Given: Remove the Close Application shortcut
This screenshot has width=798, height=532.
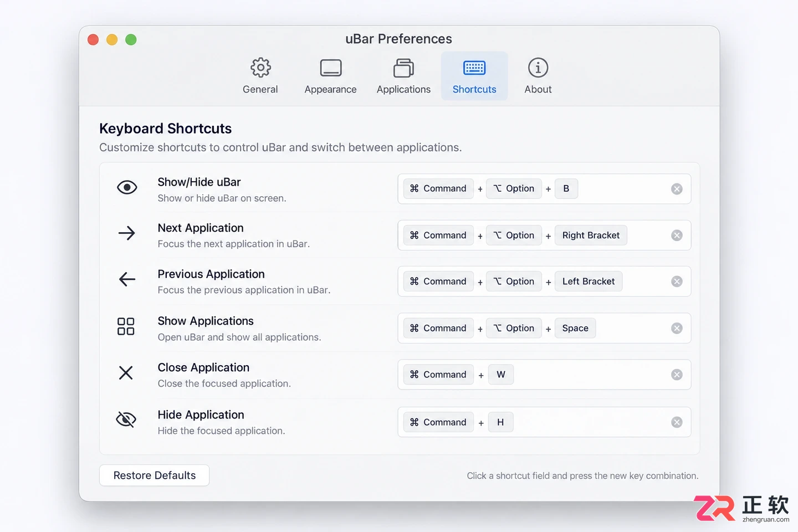Looking at the screenshot, I should coord(677,375).
